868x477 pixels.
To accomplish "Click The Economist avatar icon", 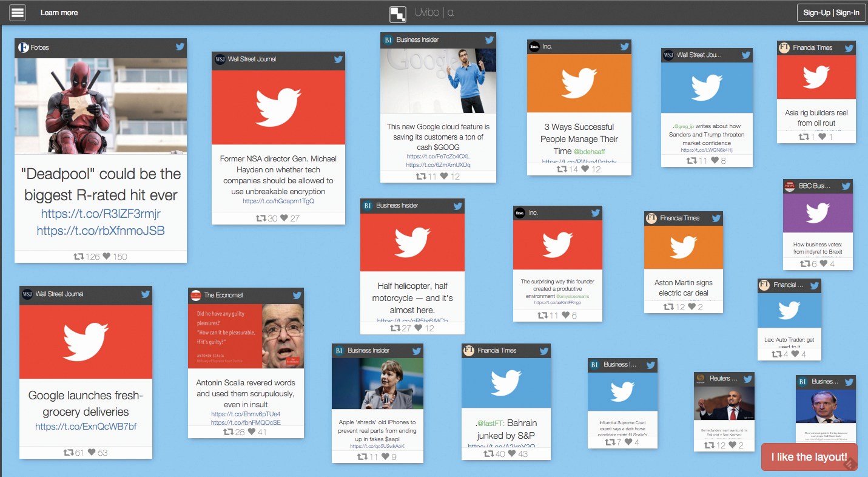I will point(196,295).
